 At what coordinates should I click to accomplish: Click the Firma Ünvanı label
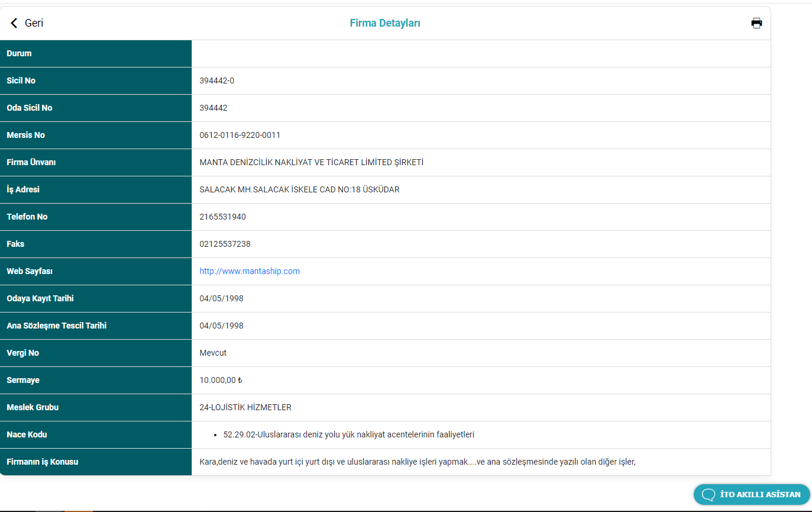click(31, 162)
